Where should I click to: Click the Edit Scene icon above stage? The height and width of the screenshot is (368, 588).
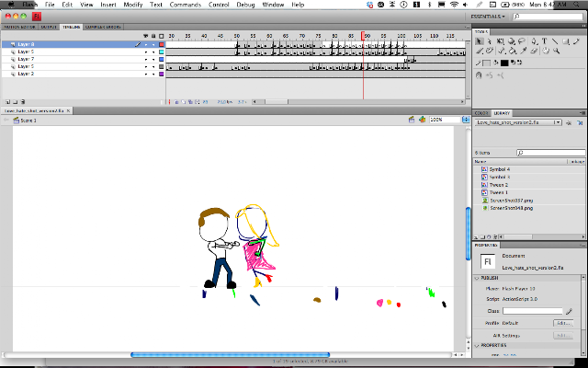412,120
